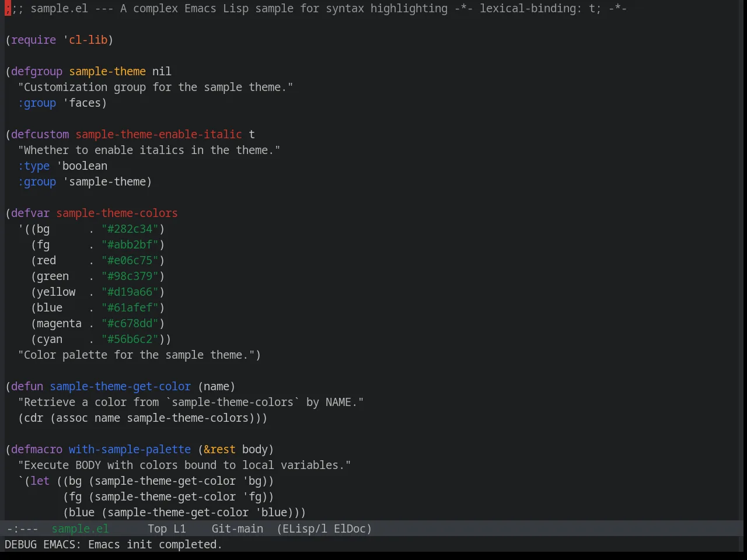Click the 'magenta' key in the alist
Screen dimensions: 747x560
pos(60,323)
